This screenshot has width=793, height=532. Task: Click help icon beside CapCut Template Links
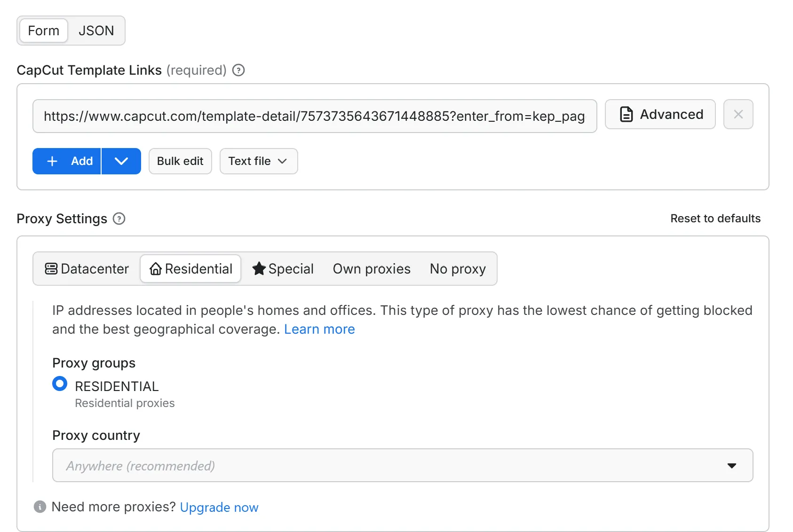point(238,70)
